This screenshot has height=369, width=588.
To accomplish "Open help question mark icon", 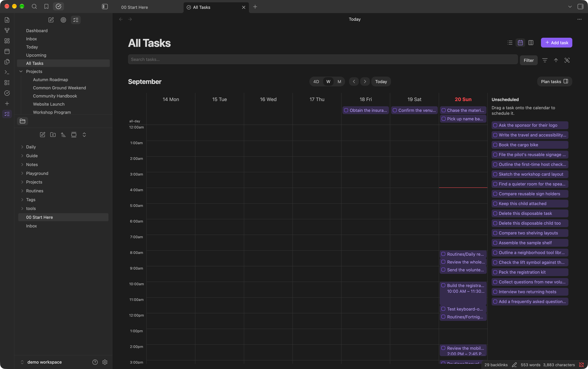I will coord(95,362).
